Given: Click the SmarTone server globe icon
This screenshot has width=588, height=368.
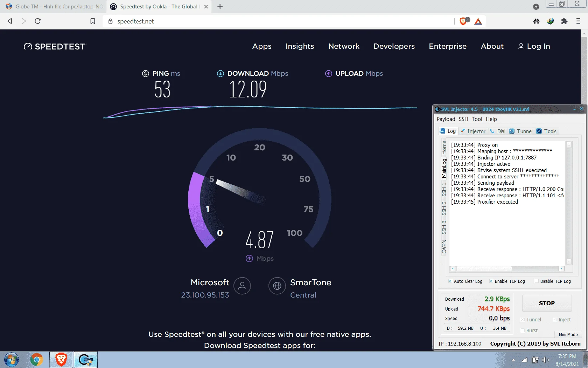Looking at the screenshot, I should coord(277,286).
